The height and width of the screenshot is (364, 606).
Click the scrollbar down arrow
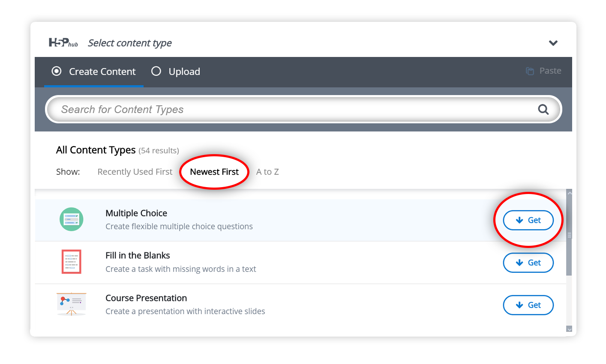[x=569, y=329]
